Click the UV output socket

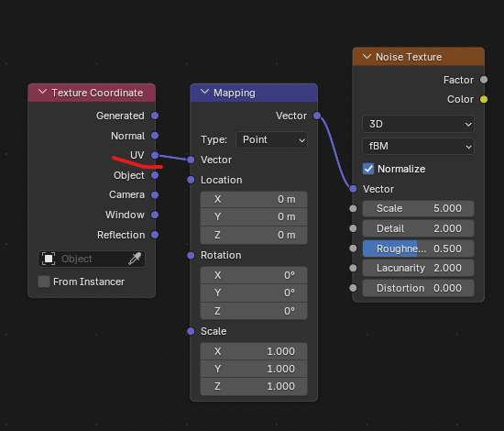[x=155, y=155]
